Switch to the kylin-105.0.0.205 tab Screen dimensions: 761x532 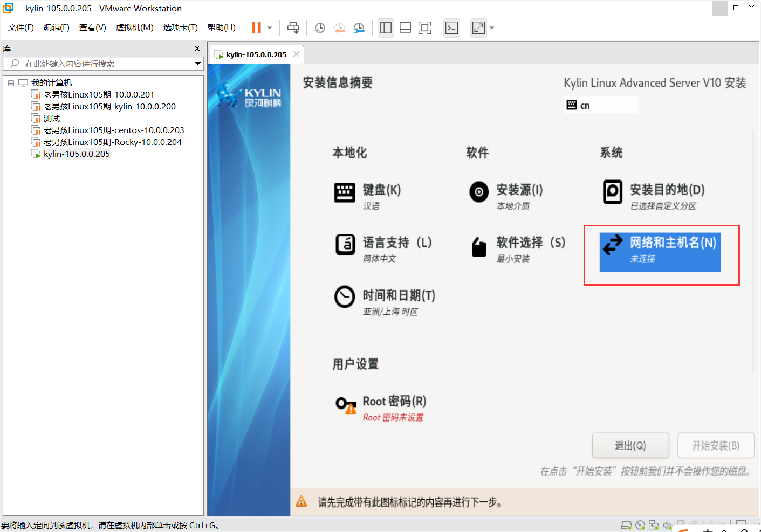[x=256, y=54]
